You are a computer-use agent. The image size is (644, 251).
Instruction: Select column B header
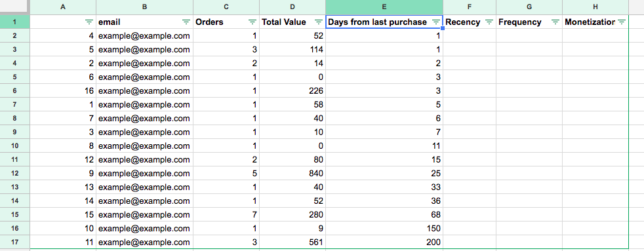144,7
